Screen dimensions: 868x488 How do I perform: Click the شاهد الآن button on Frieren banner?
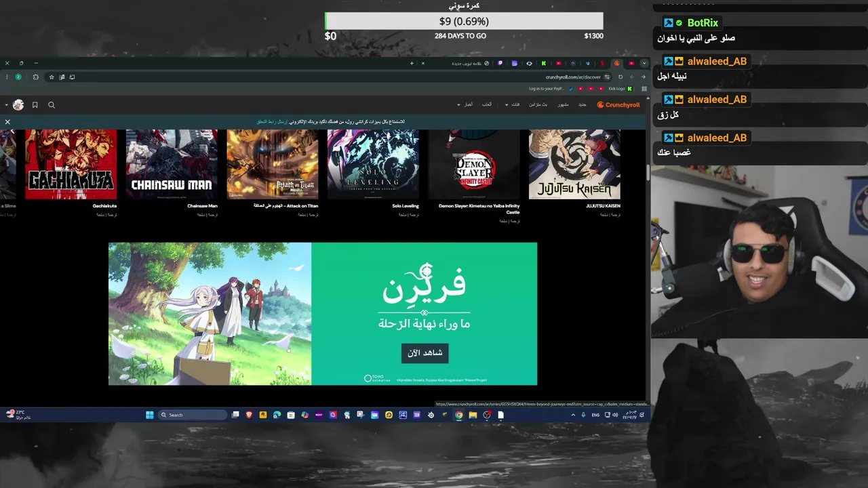click(x=425, y=353)
